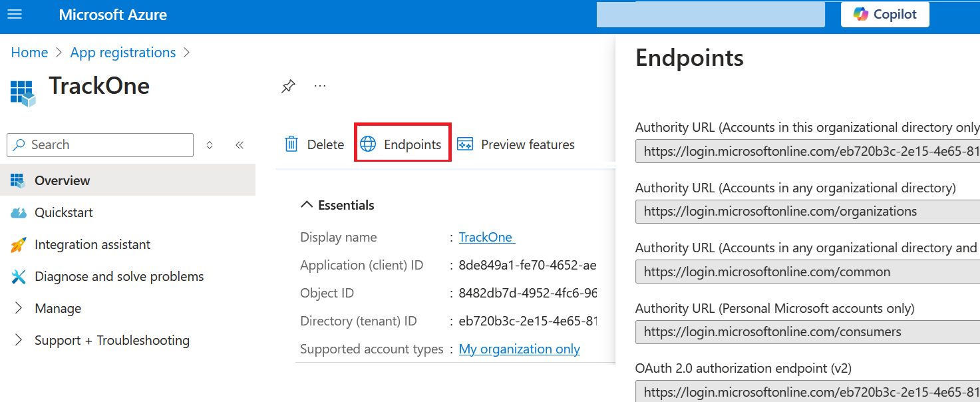Select the Directory (tenant) ID value
The image size is (980, 402).
pos(528,321)
